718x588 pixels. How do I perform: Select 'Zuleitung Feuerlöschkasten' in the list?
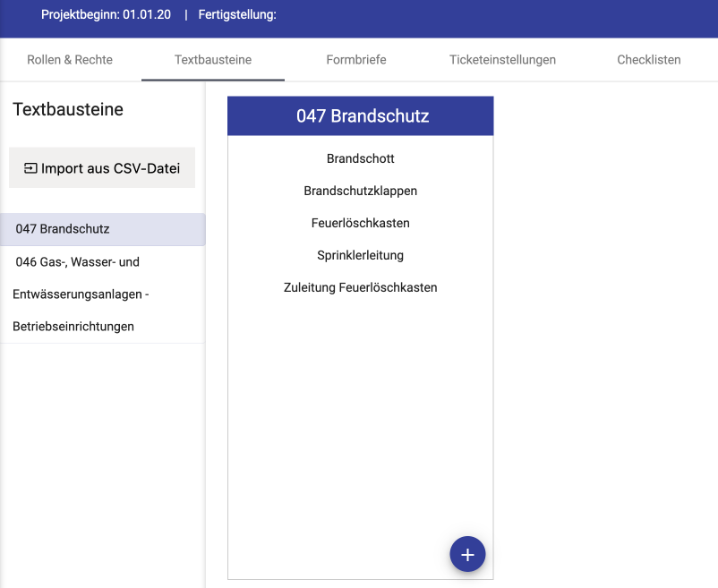361,288
